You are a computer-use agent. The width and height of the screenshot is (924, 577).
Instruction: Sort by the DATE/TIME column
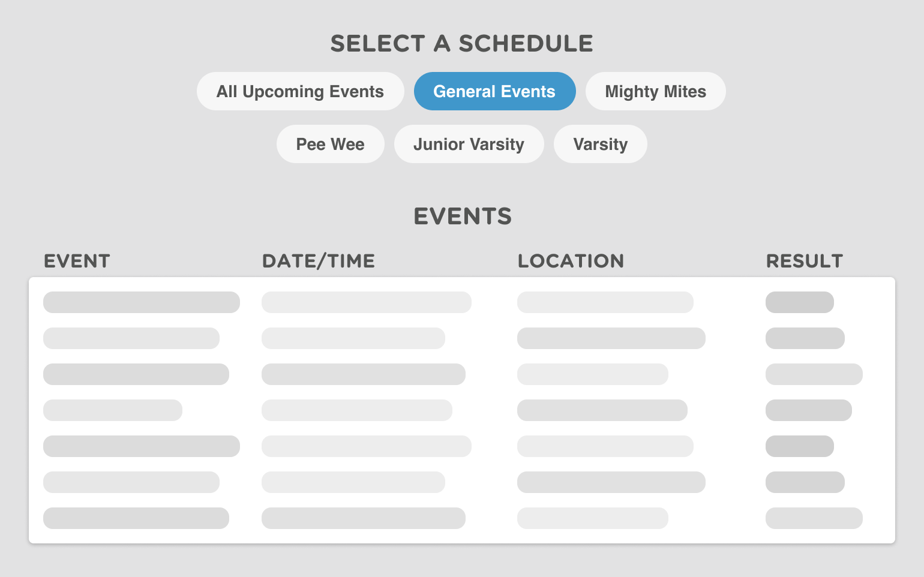[x=319, y=261]
